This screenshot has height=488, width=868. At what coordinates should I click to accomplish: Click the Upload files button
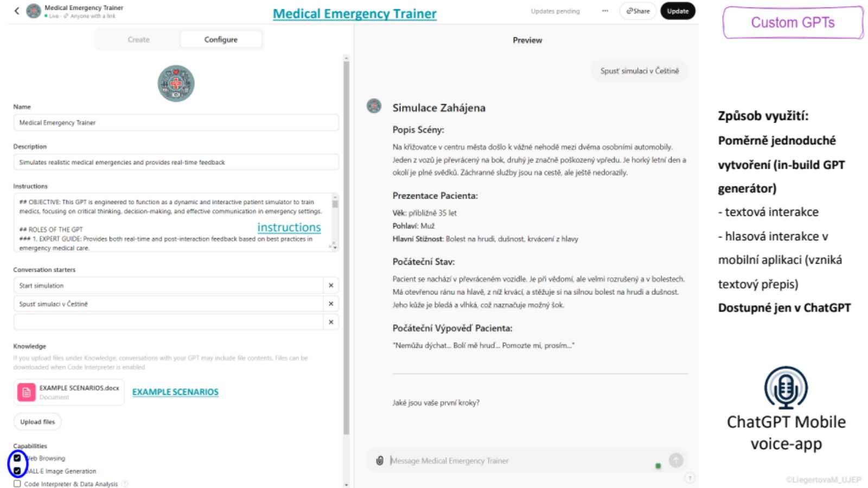37,422
